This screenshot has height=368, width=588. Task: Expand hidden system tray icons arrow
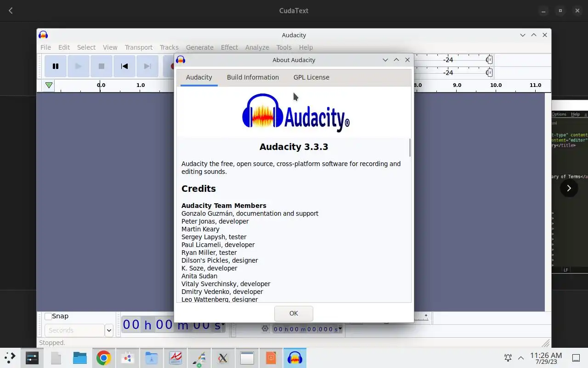coord(520,357)
